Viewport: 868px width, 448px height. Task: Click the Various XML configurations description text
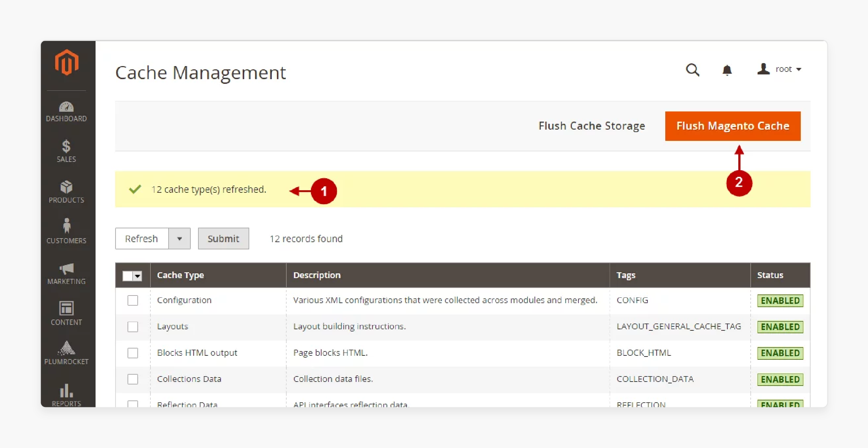[445, 300]
